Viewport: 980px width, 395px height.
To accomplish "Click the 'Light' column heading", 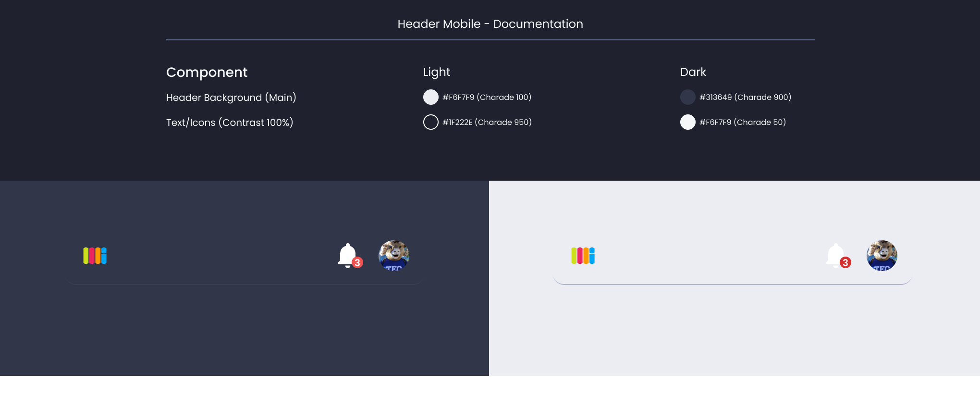I will tap(437, 72).
